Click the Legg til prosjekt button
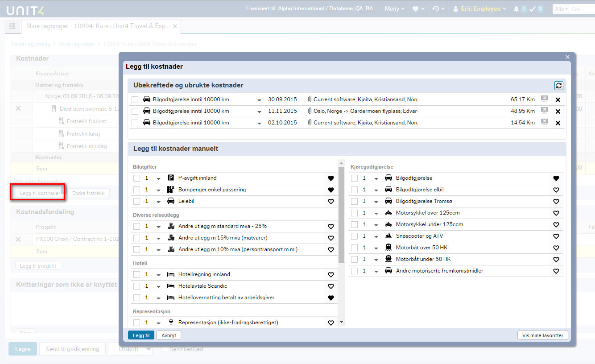 [x=38, y=266]
